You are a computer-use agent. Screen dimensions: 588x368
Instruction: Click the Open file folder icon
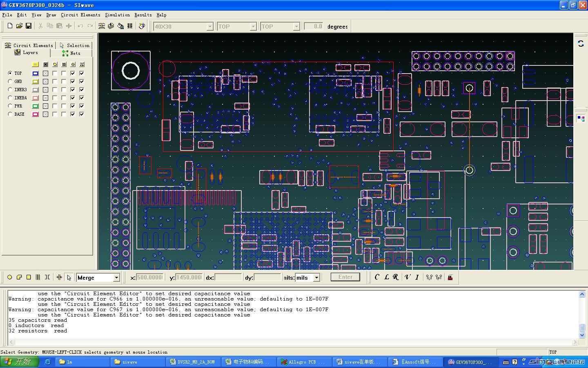point(19,26)
